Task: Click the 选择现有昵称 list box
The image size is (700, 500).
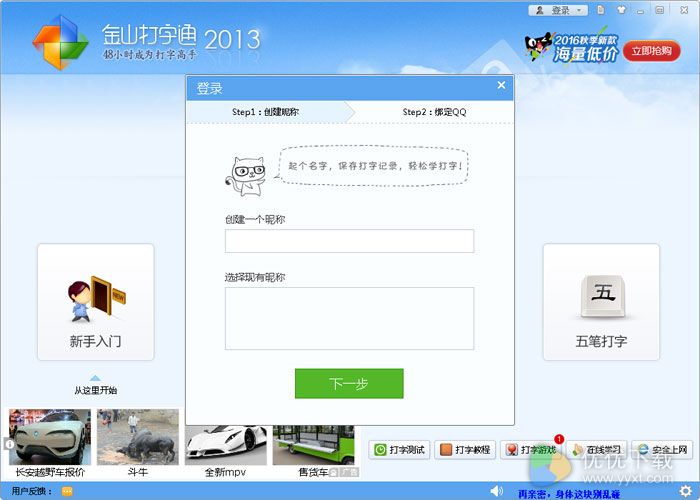Action: [x=349, y=318]
